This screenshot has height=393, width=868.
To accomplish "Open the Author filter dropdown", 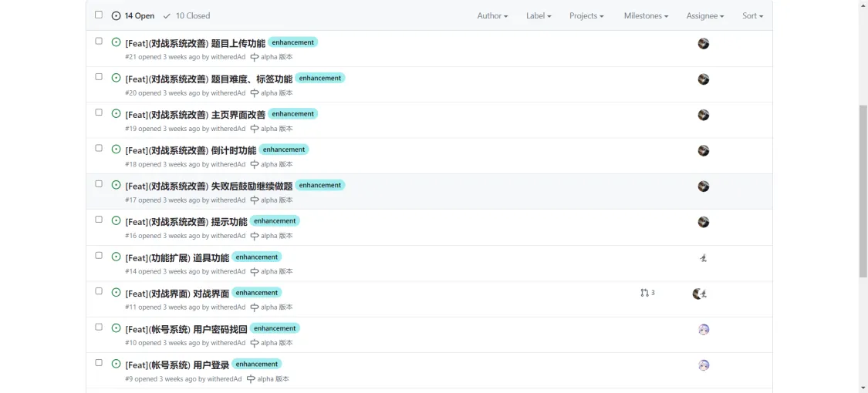I will (x=493, y=16).
